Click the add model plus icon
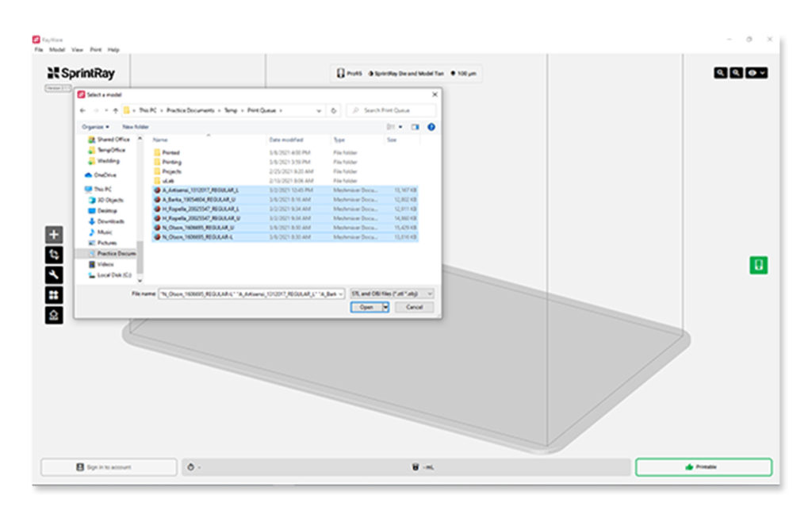This screenshot has width=812, height=522. pyautogui.click(x=54, y=235)
